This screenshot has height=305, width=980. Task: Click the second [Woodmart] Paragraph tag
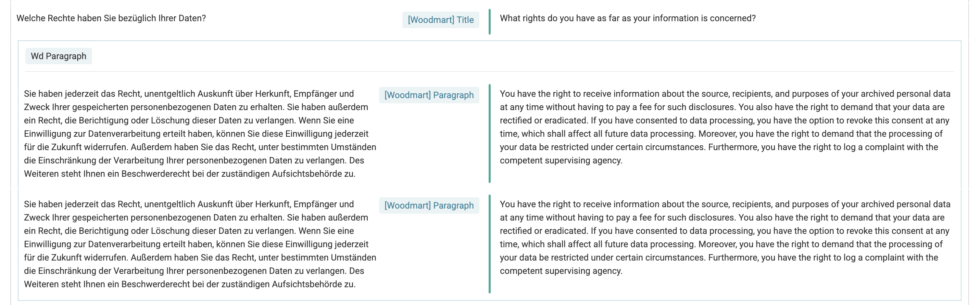(429, 205)
